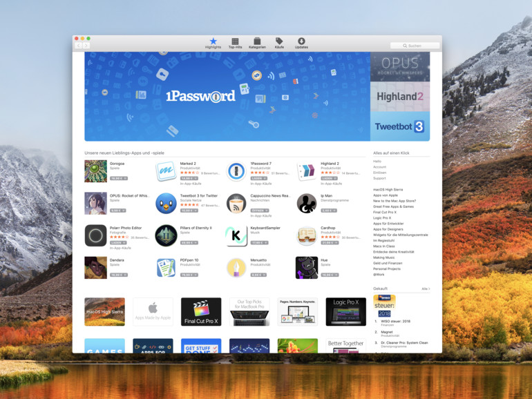Open the Pages Numbers Keynote tile
The width and height of the screenshot is (532, 399).
tap(298, 312)
